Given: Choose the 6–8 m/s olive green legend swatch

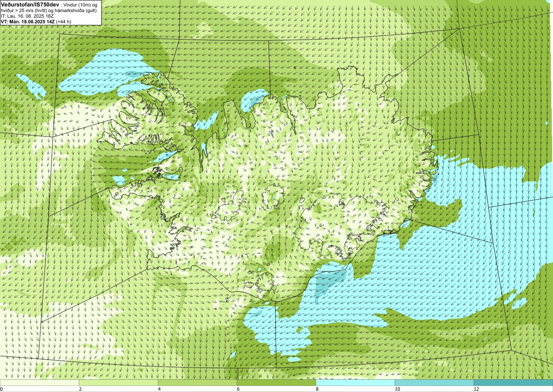Looking at the screenshot, I should click(276, 383).
